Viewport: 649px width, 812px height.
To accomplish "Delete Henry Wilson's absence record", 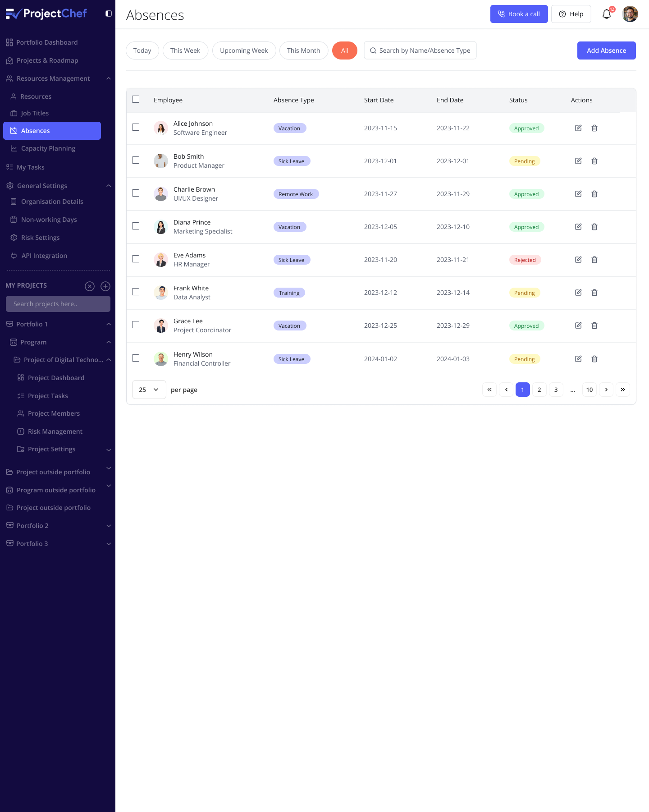I will coord(594,359).
